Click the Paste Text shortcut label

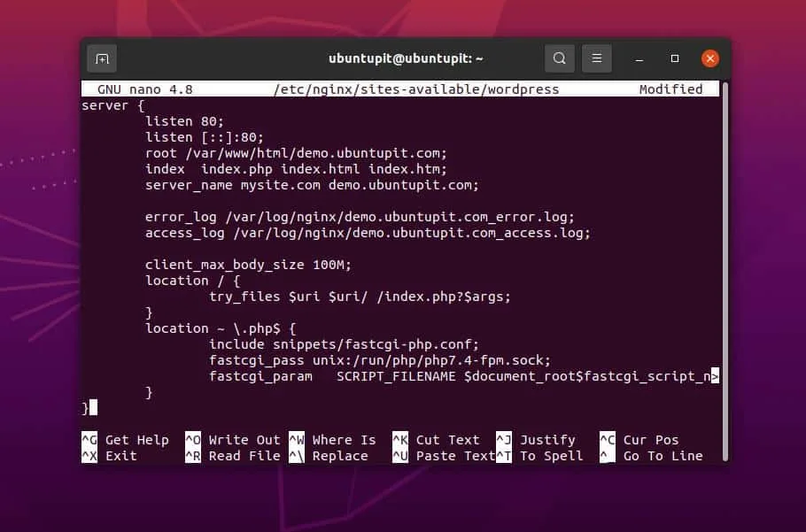(x=453, y=456)
